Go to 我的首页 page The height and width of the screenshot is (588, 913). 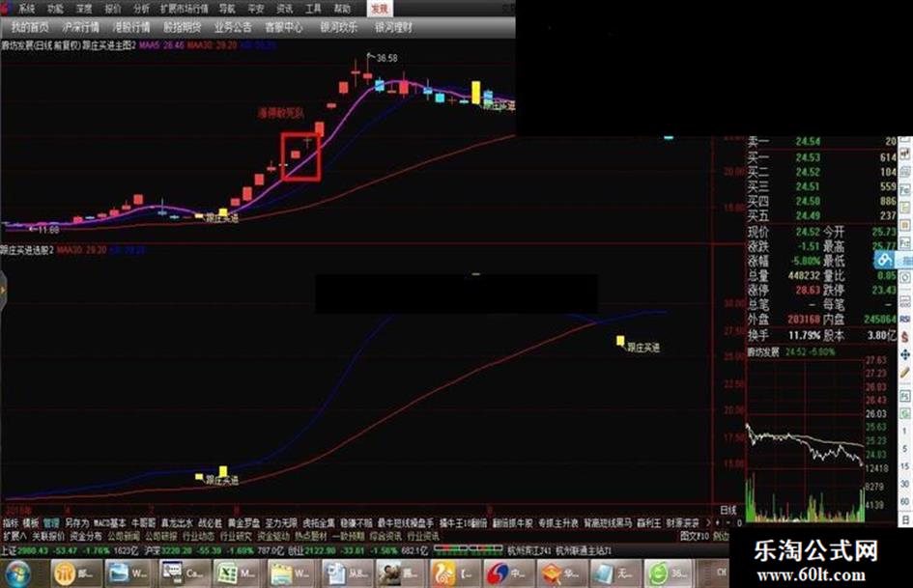tap(30, 27)
